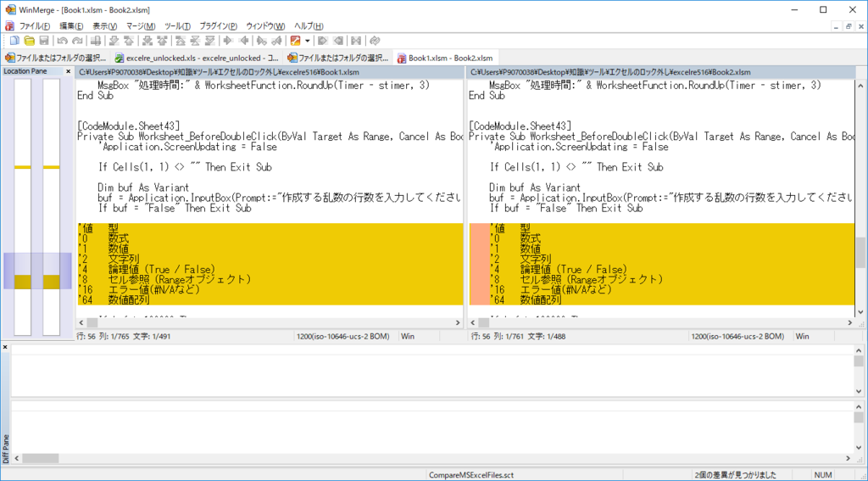Click the left Location Pane bar

pos(23,207)
